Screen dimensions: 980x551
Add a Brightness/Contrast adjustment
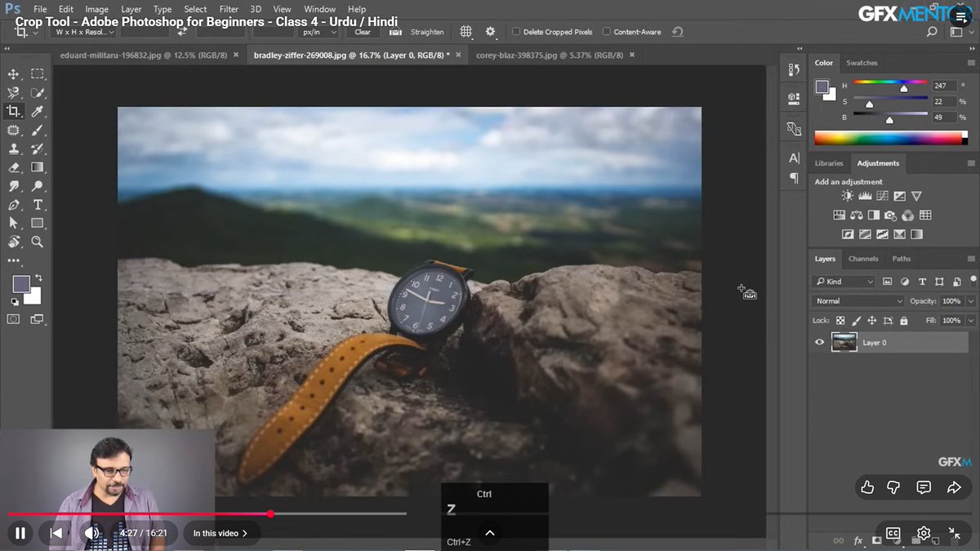(847, 197)
